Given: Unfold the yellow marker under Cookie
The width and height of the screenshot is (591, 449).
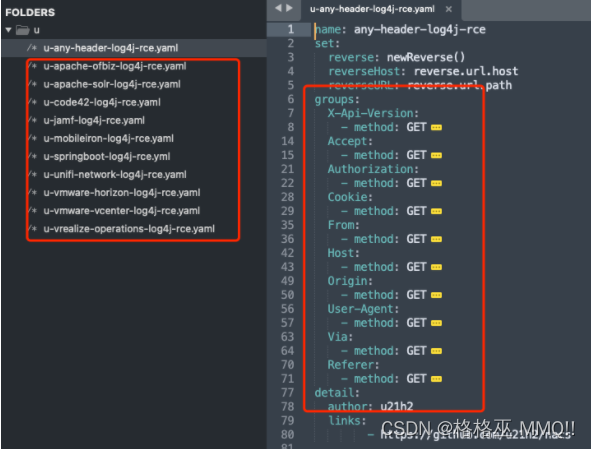Looking at the screenshot, I should click(436, 211).
